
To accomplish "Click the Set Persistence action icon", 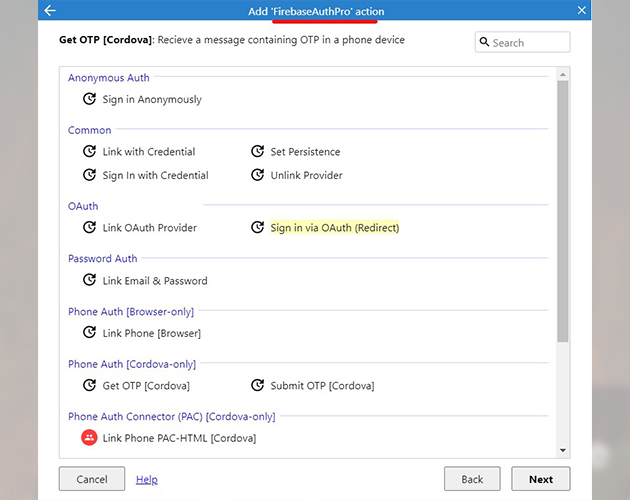I will (258, 152).
